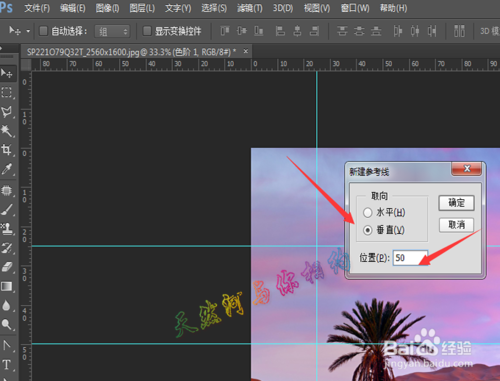Choose the Horizontal Type tool
This screenshot has height=381, width=500.
click(x=6, y=364)
